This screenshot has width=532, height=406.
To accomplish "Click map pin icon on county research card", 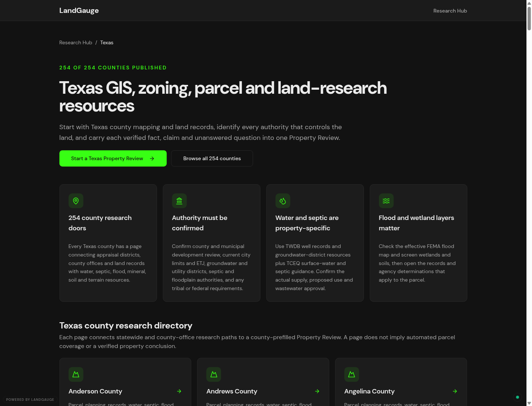I will [76, 201].
